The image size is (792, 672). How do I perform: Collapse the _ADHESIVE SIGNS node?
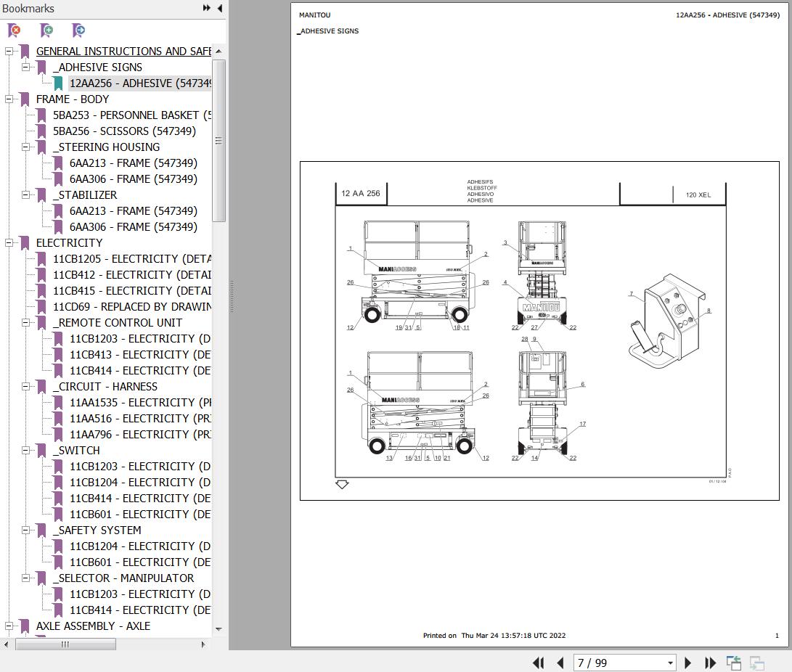tap(25, 67)
